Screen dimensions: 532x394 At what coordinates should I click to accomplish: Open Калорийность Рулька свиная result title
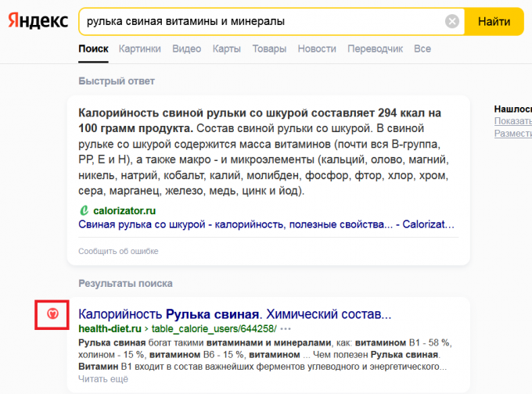coord(235,314)
